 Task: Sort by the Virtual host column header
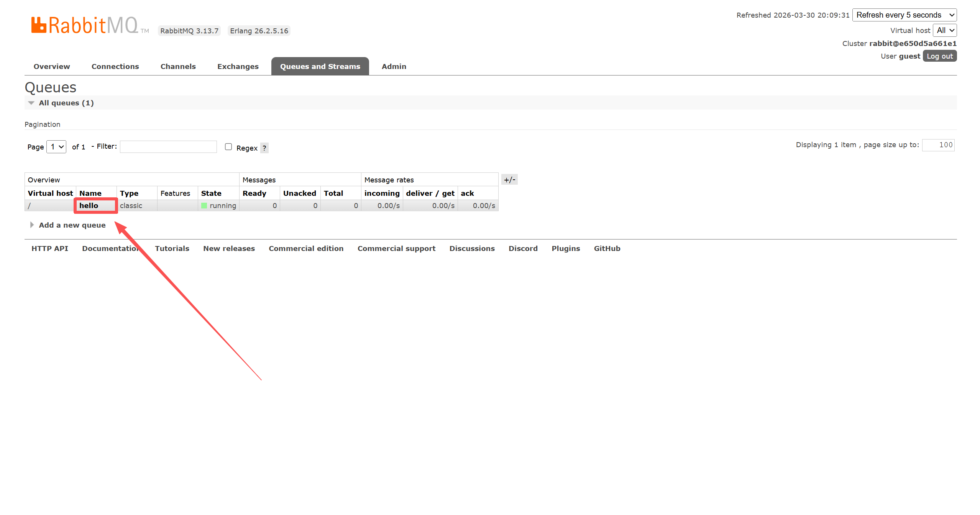50,193
